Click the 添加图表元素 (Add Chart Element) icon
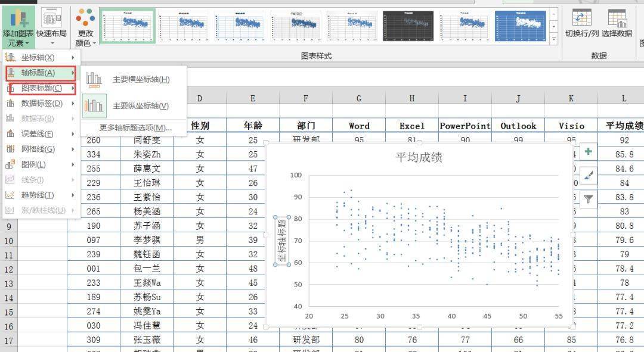The height and width of the screenshot is (352, 644). tap(18, 21)
